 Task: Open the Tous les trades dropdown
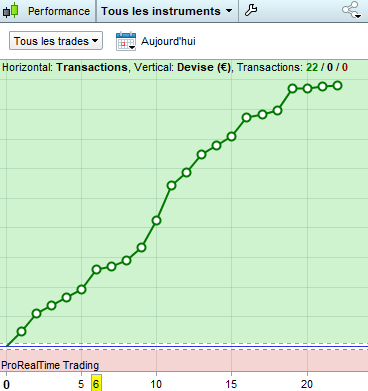pyautogui.click(x=56, y=41)
